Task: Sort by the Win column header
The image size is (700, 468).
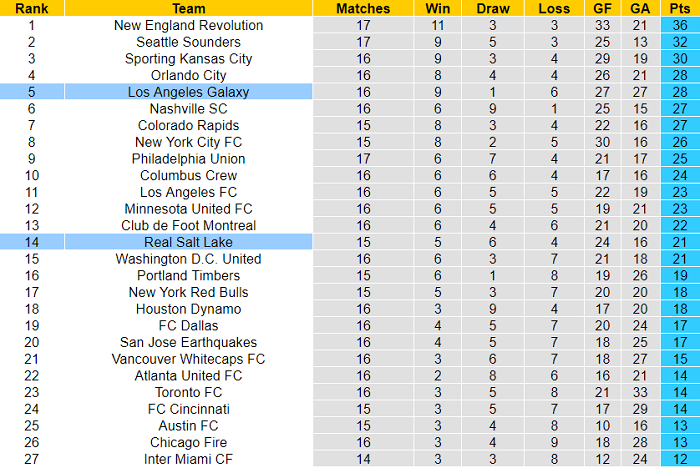Action: (x=437, y=8)
